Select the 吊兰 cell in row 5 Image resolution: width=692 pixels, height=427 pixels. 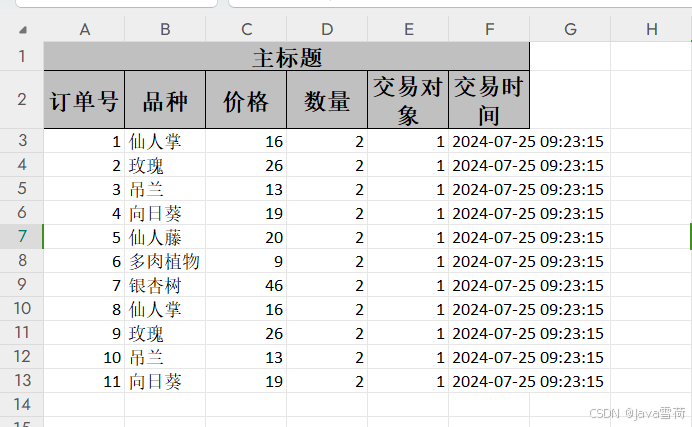(165, 189)
